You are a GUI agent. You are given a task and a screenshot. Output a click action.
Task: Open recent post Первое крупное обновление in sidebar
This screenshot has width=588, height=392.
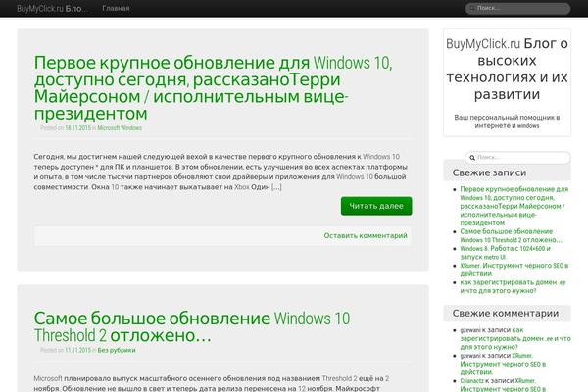[514, 206]
